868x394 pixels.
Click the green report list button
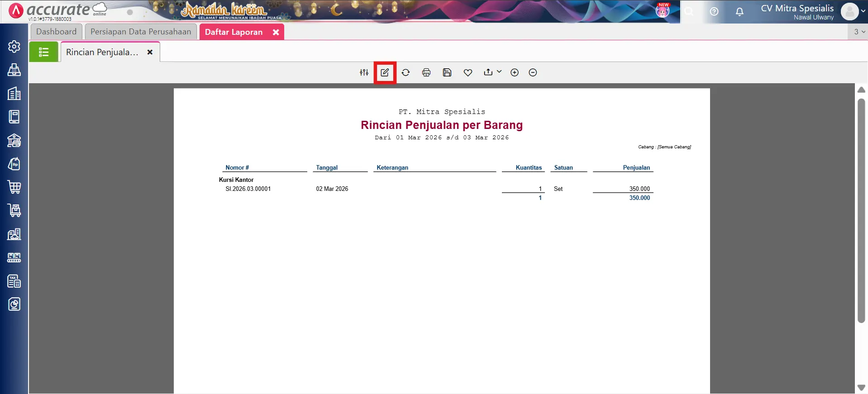(x=43, y=52)
